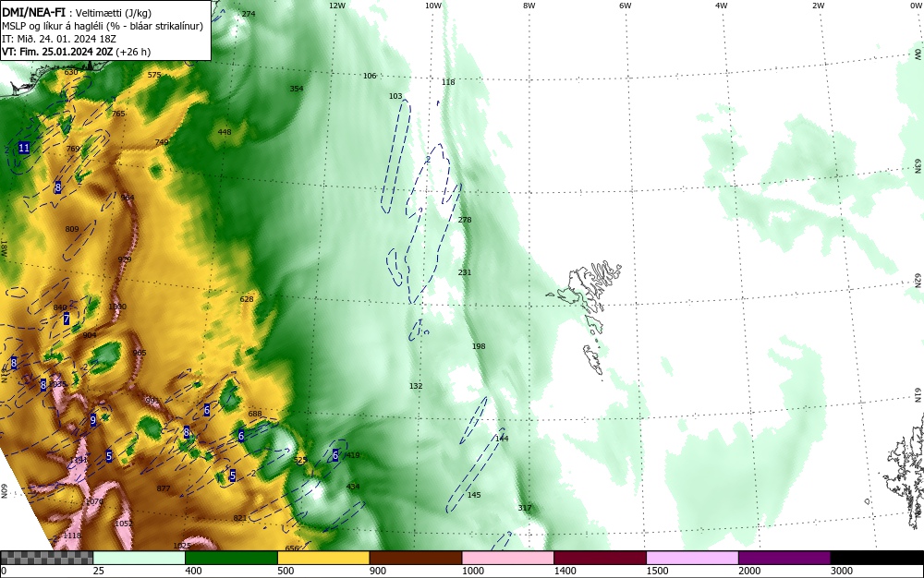This screenshot has height=578, width=924.
Task: Click the blue boxed hail probability 7
Action: (x=67, y=319)
